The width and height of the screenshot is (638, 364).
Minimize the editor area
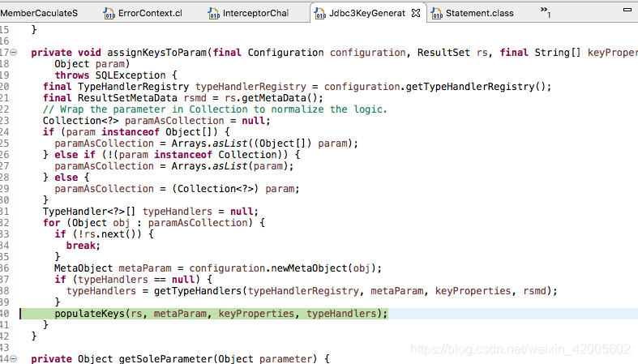click(627, 10)
